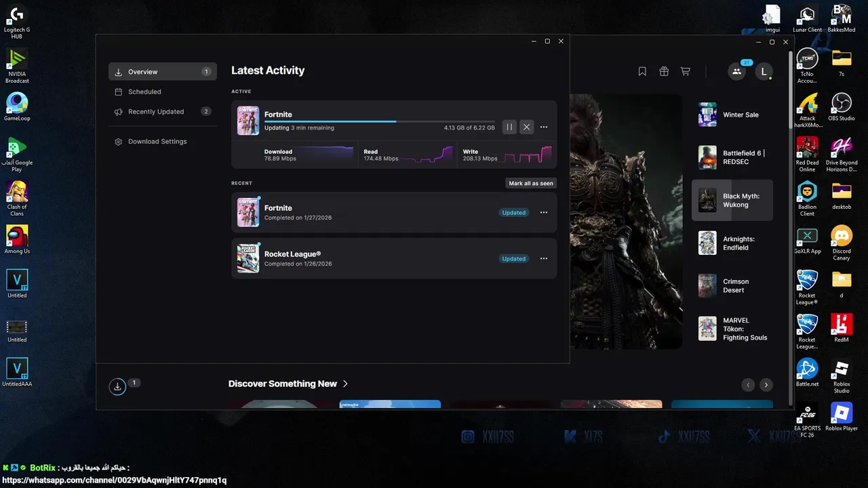The width and height of the screenshot is (868, 488).
Task: Open OBS Studio desktop icon
Action: [842, 107]
